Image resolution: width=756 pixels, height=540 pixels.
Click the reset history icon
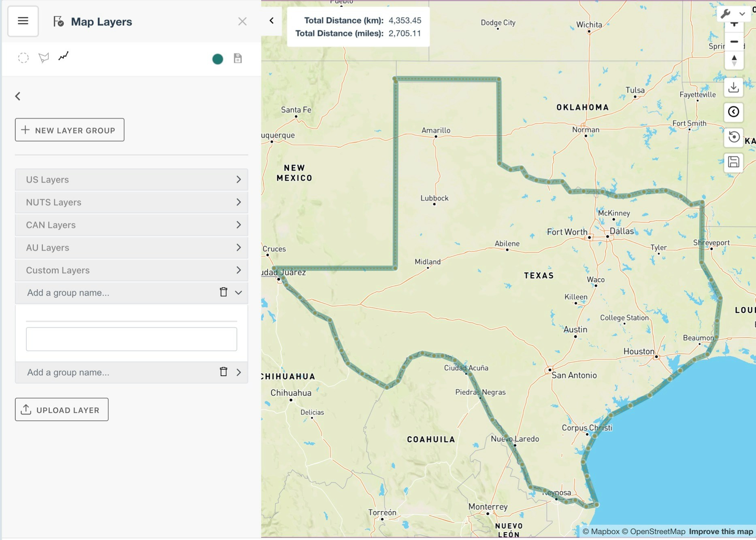pos(733,137)
